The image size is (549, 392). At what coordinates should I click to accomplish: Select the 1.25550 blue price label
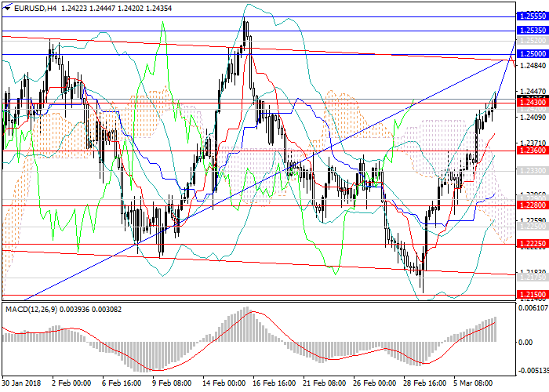tap(531, 16)
